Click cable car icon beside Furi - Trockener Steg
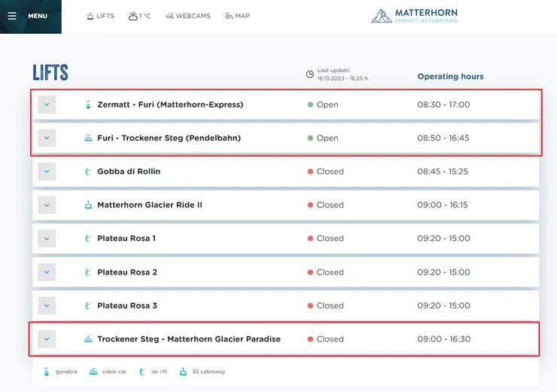 [88, 138]
